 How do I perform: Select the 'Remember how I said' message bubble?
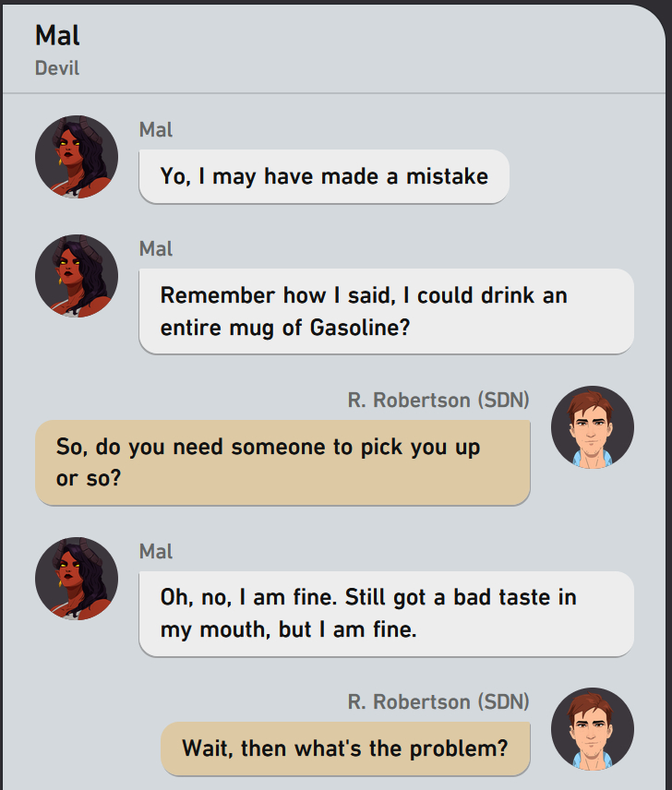[x=386, y=311]
